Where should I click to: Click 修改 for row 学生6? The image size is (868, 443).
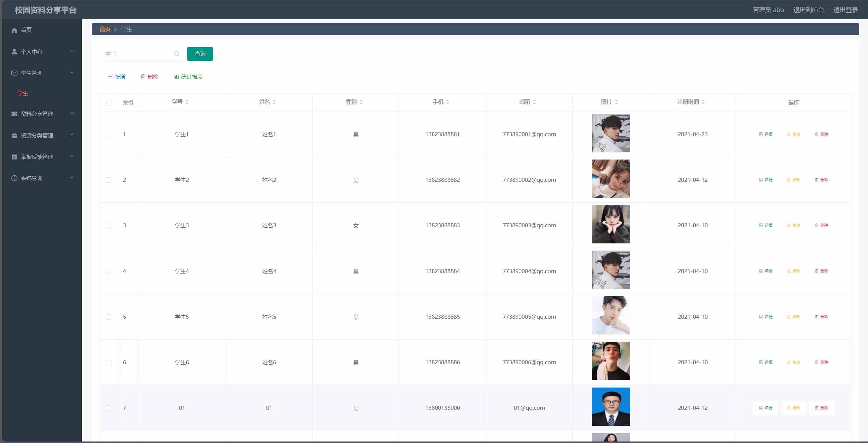click(793, 362)
